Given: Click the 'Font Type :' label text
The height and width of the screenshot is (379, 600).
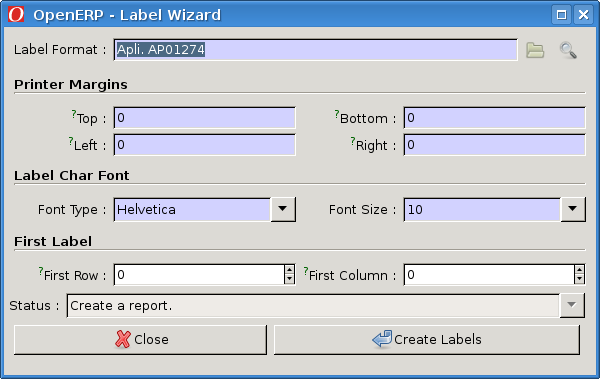Looking at the screenshot, I should point(72,210).
